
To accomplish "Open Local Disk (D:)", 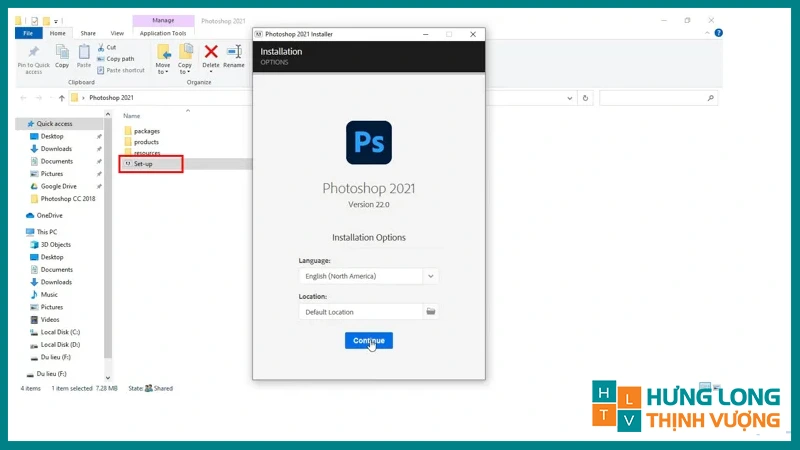I will pyautogui.click(x=60, y=344).
